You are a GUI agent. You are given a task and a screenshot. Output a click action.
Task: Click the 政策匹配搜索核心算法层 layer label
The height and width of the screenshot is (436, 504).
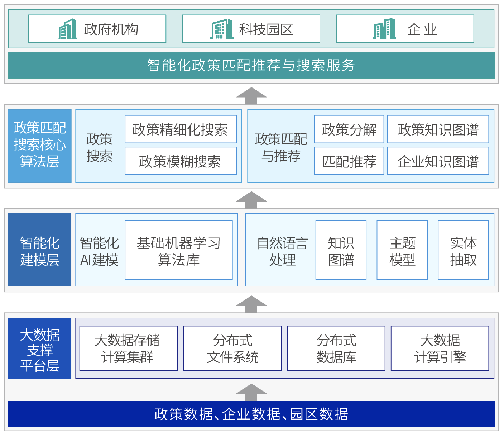[40, 146]
